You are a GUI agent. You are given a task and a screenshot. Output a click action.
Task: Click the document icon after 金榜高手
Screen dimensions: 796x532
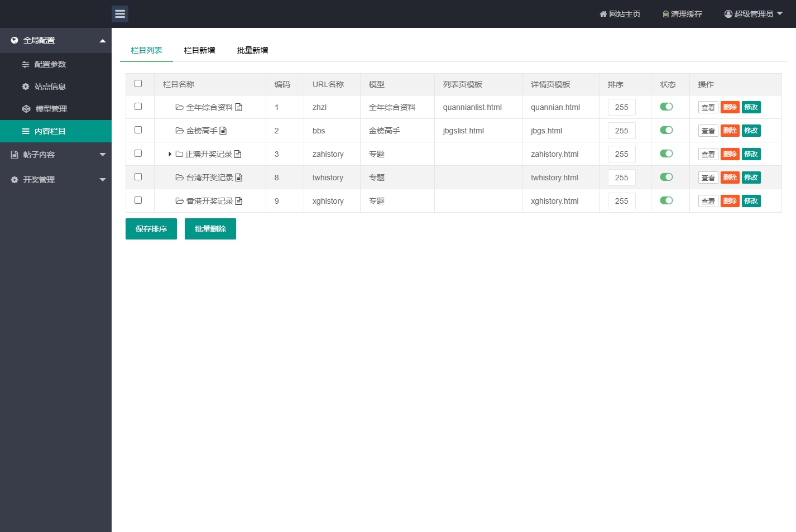click(x=223, y=131)
